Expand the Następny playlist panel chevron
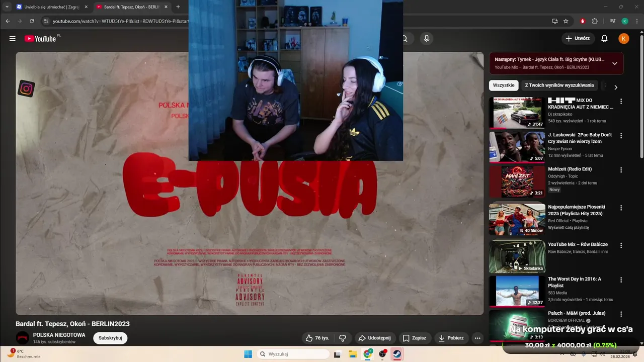Viewport: 644px width, 362px height. (x=614, y=63)
